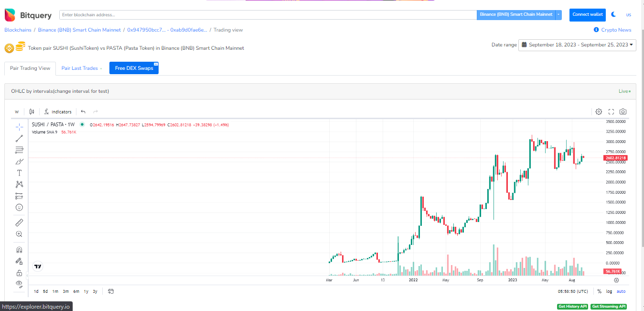Open the Blockchains breadcrumb link
Viewport: 644px width, 311px height.
pos(18,30)
